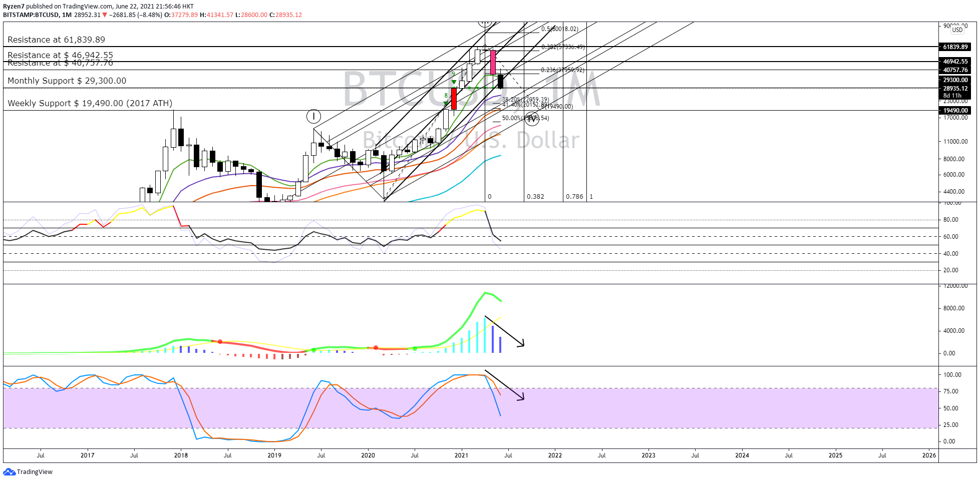This screenshot has width=980, height=481.
Task: Click the green dot on MACD near Jul 2020
Action: click(x=415, y=348)
